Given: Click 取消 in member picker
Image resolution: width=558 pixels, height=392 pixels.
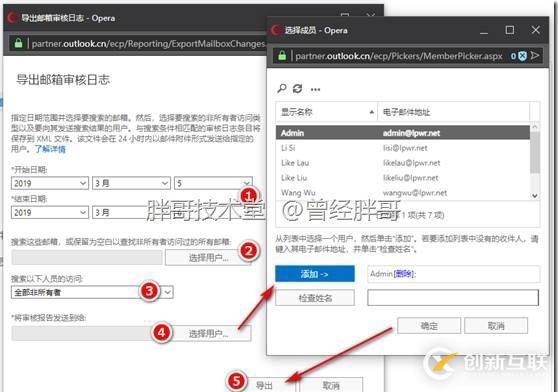Looking at the screenshot, I should pos(496,325).
